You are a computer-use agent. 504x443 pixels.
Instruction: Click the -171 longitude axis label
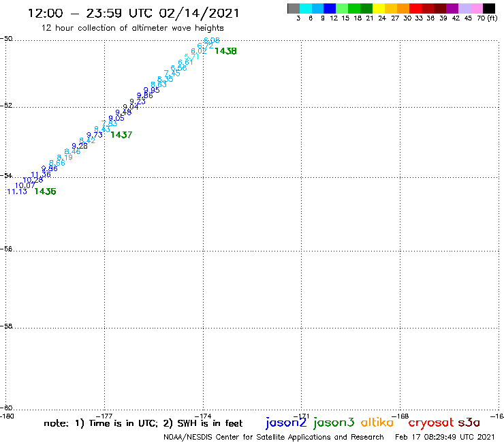301,416
